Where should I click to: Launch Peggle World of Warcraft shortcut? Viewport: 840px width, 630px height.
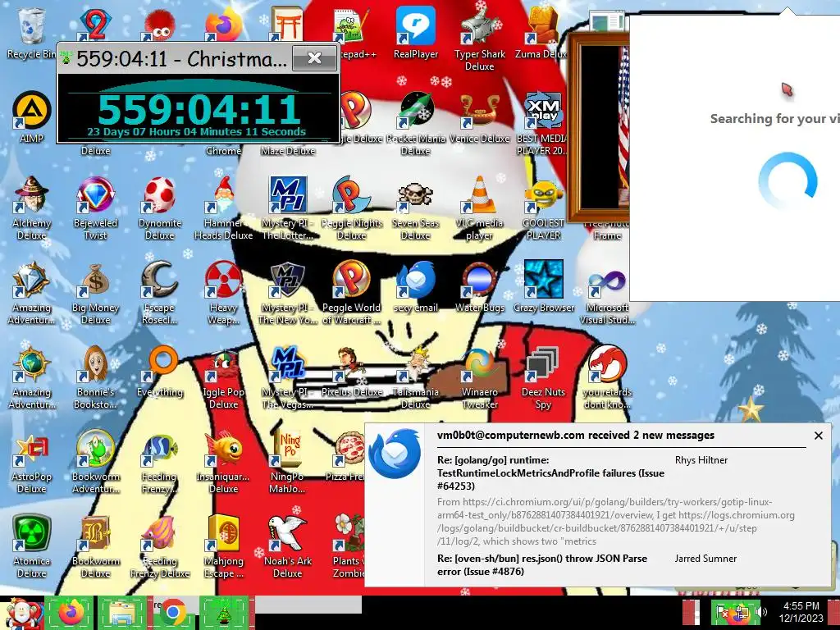351,292
